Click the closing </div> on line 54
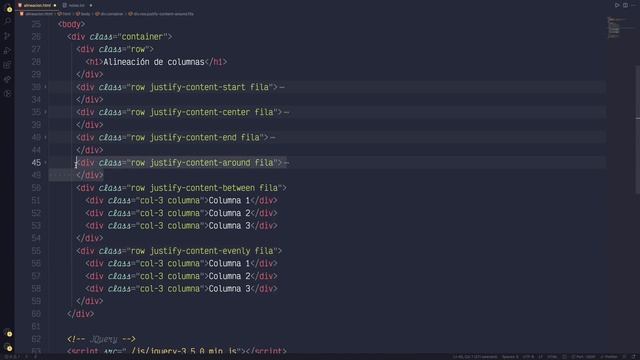Image resolution: width=640 pixels, height=360 pixels. pos(90,238)
